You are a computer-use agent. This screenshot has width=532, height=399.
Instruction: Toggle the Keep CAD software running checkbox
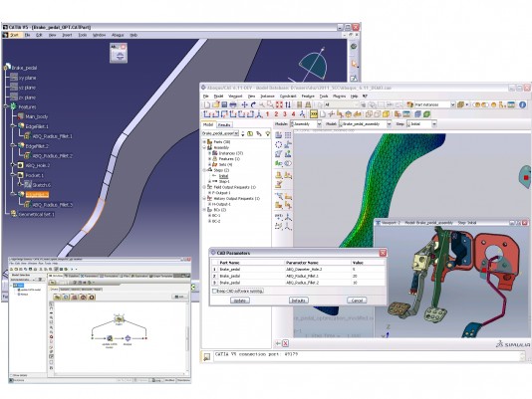214,291
